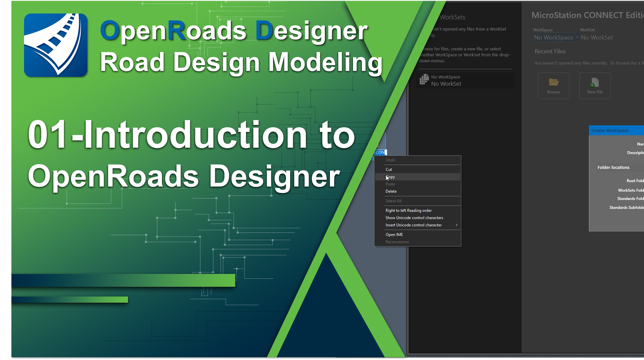Click the OpenRoads Designer road logo icon
644x360 pixels.
pos(55,45)
